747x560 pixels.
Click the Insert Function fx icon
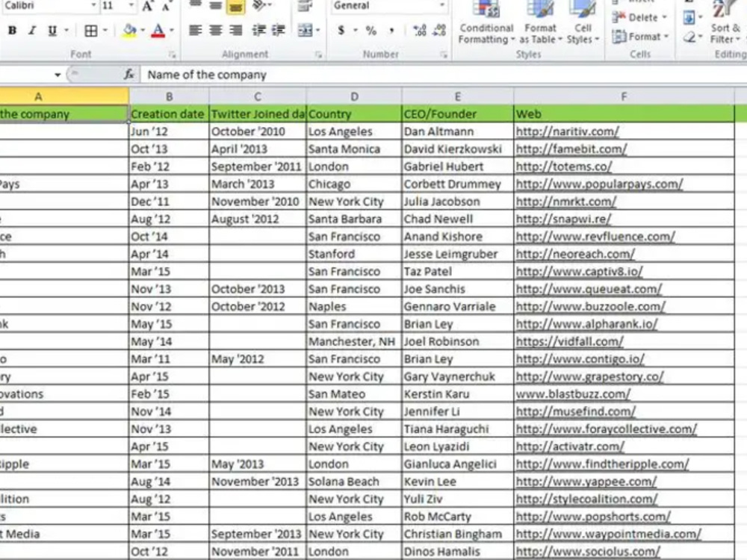[129, 74]
